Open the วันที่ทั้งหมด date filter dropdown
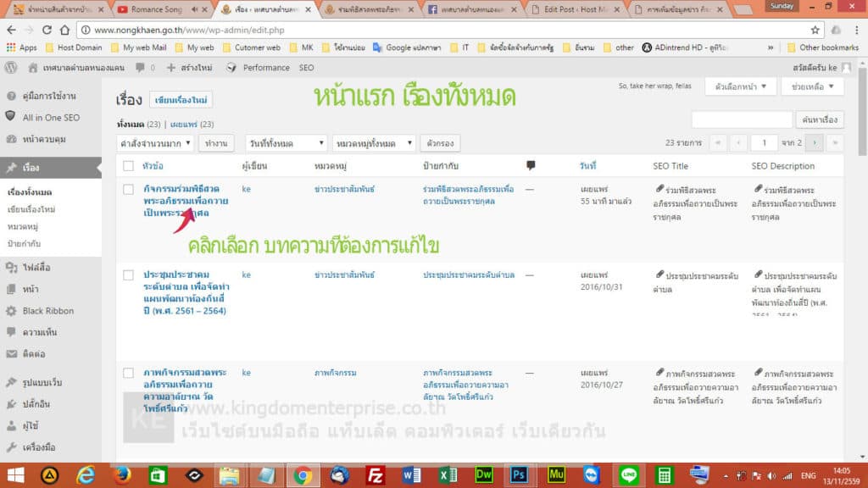Screen dimensions: 868x488 tap(287, 142)
